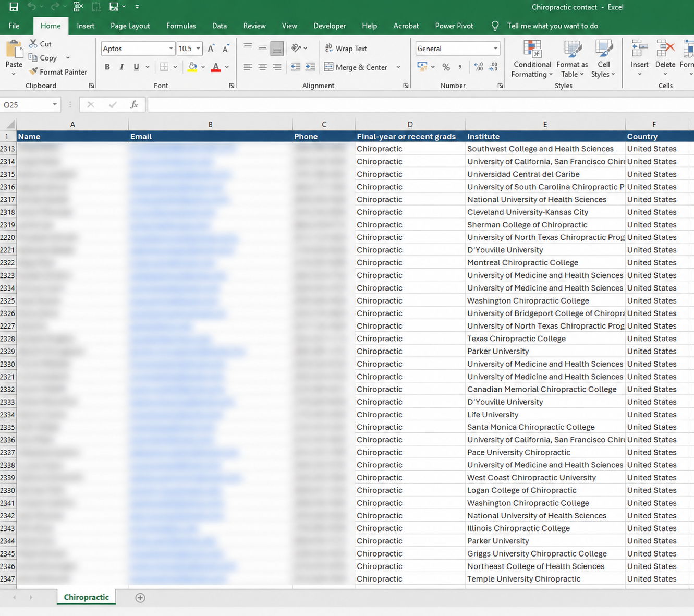Viewport: 694px width, 616px height.
Task: Click the Delete cells icon
Action: tap(665, 49)
